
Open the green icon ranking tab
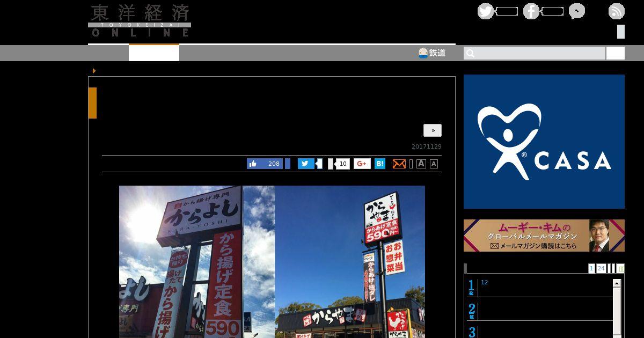[621, 268]
